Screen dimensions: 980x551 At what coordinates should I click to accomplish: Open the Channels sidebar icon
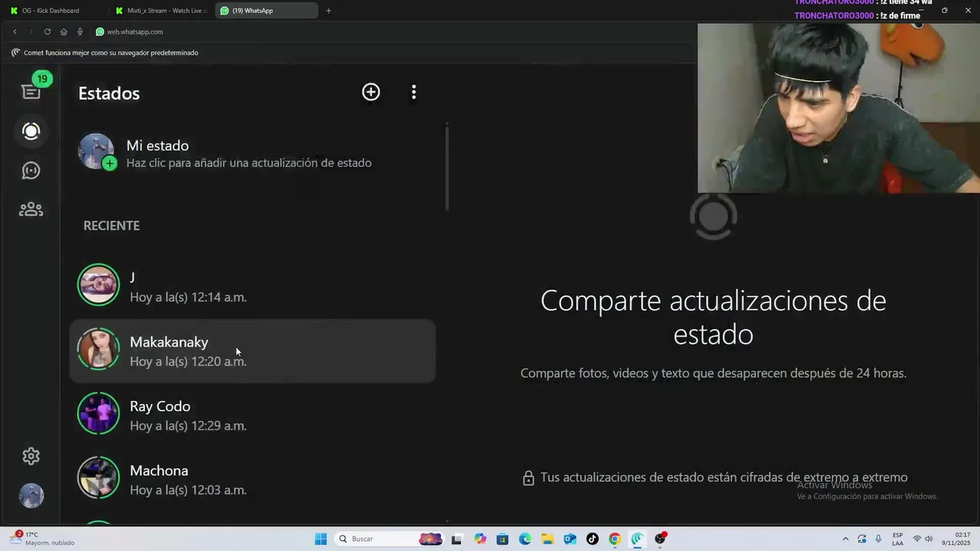[x=31, y=170]
